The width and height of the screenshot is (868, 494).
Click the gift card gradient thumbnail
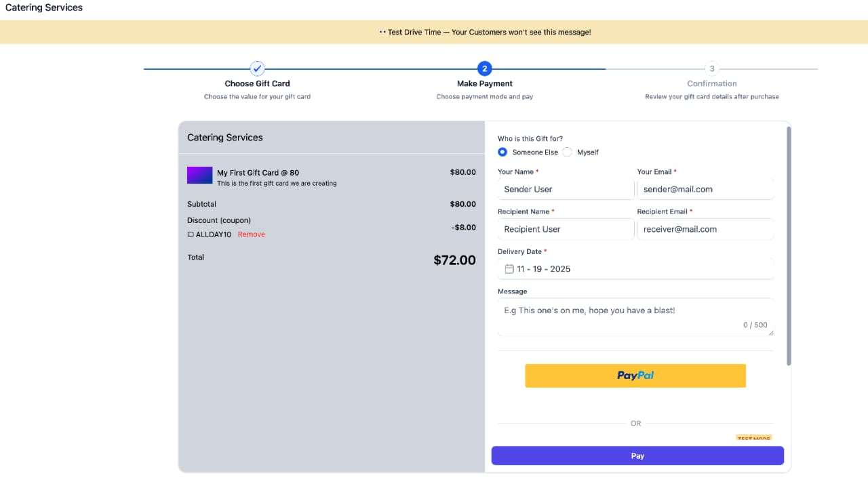tap(200, 176)
